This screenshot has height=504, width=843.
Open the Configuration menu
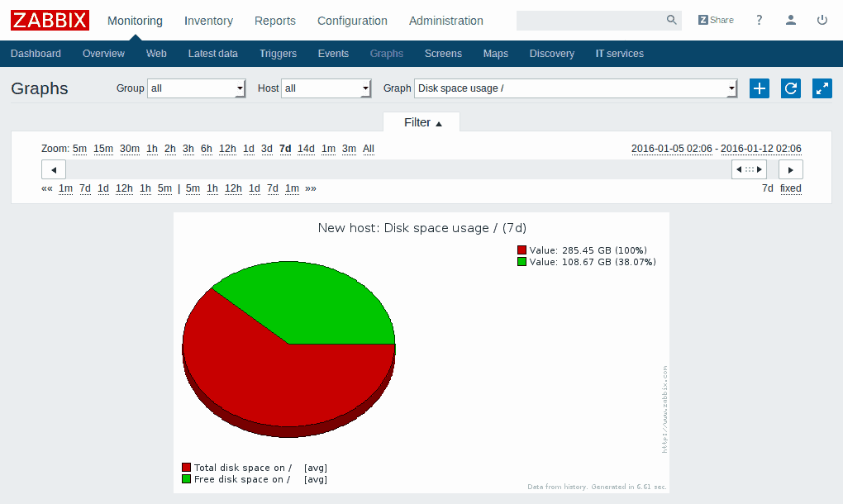coord(352,21)
